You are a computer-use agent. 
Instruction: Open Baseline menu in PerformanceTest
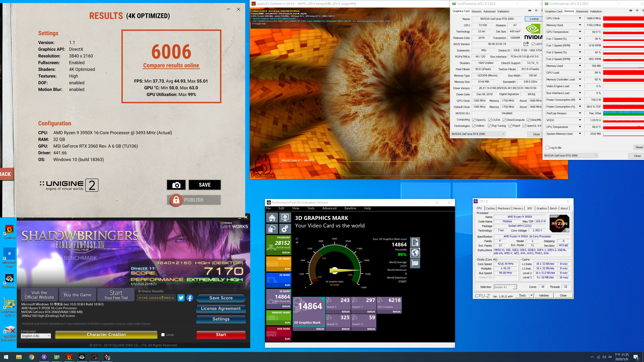(x=350, y=208)
